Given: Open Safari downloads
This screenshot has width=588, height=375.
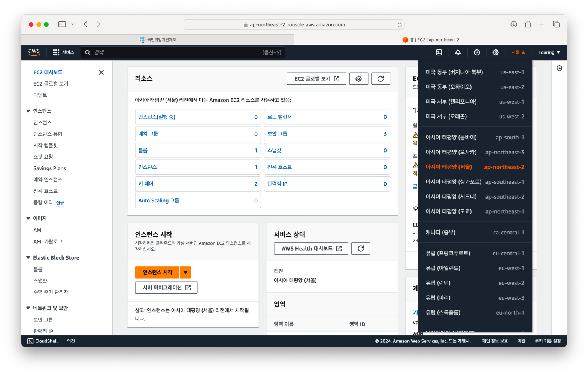Looking at the screenshot, I should click(x=513, y=24).
